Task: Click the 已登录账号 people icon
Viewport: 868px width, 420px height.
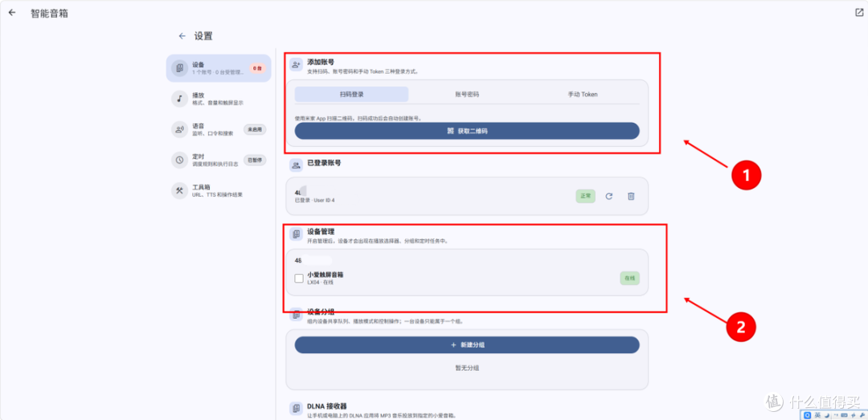Action: (x=296, y=165)
